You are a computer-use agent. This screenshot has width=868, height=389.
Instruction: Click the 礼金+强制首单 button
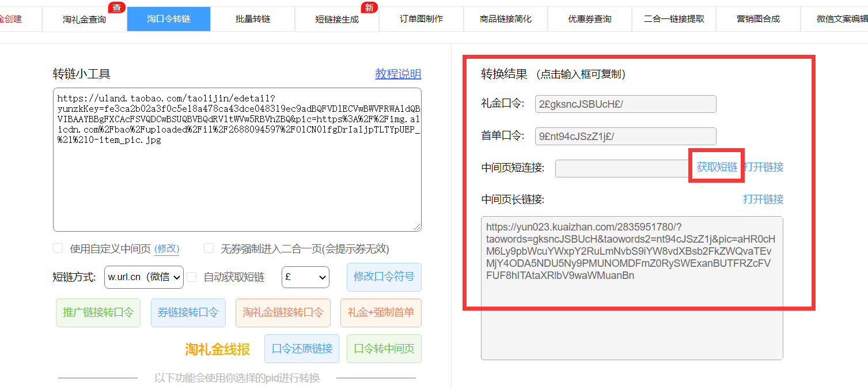point(381,313)
